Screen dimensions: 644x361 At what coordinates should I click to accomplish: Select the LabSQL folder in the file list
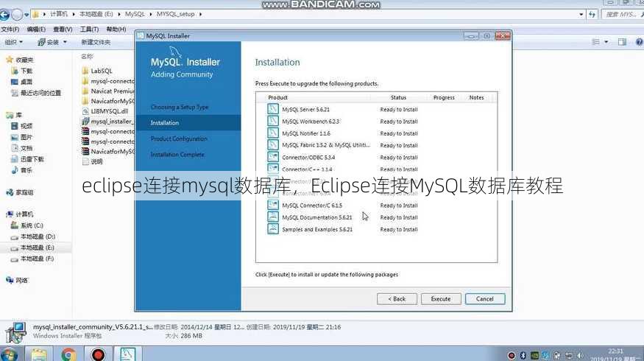point(97,71)
